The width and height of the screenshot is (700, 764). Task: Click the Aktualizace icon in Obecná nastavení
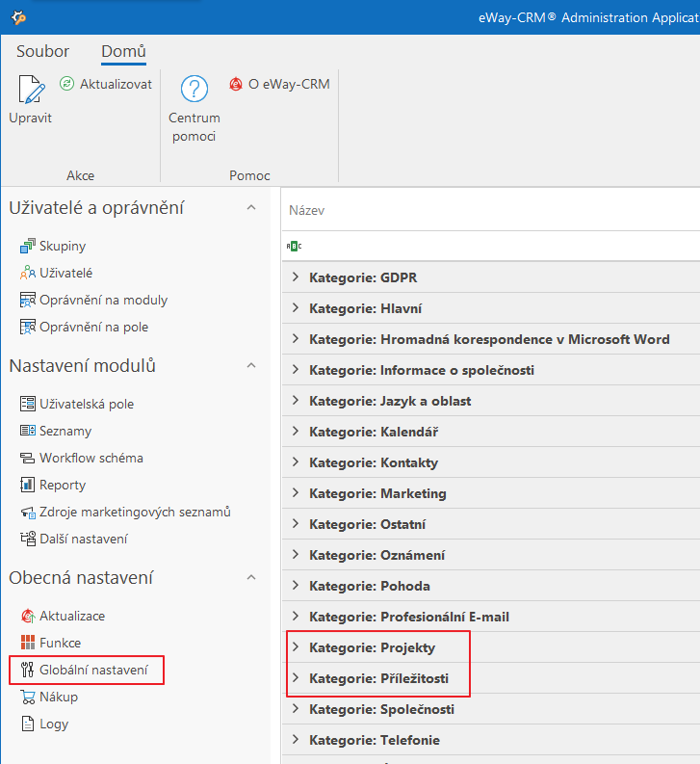[27, 616]
